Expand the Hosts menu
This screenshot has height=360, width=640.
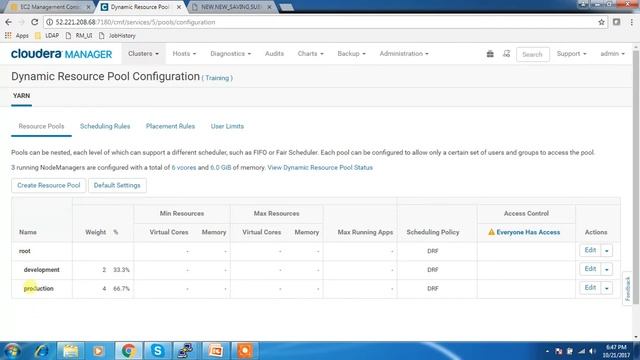point(184,54)
